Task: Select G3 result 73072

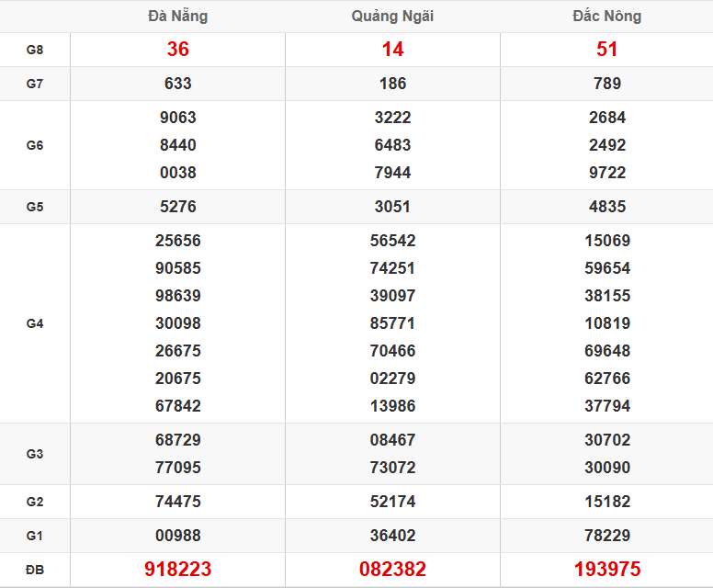Action: tap(392, 468)
